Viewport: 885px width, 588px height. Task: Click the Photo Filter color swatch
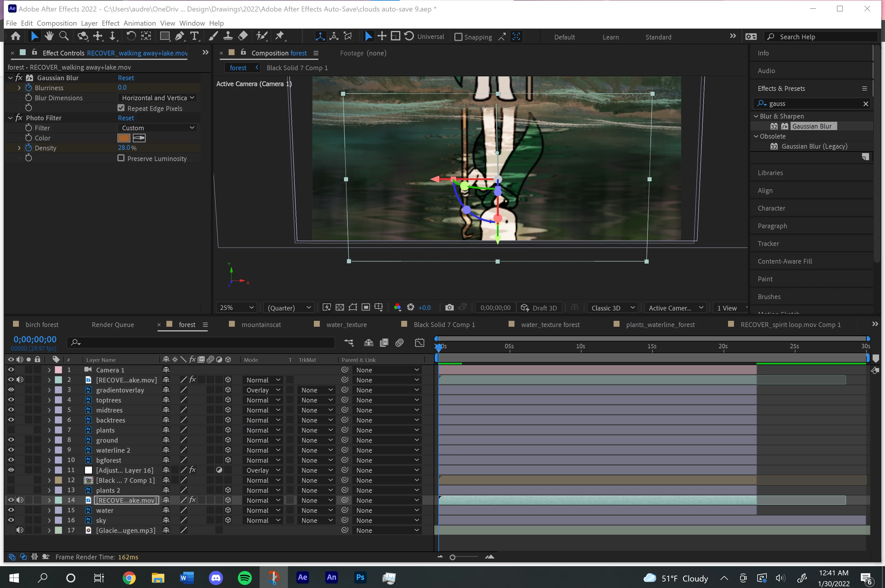click(124, 138)
